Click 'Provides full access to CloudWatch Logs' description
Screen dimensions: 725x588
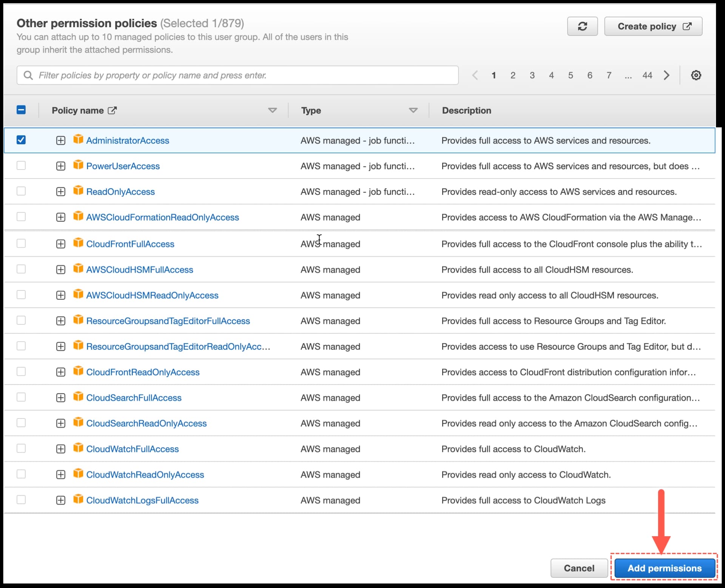click(x=523, y=500)
